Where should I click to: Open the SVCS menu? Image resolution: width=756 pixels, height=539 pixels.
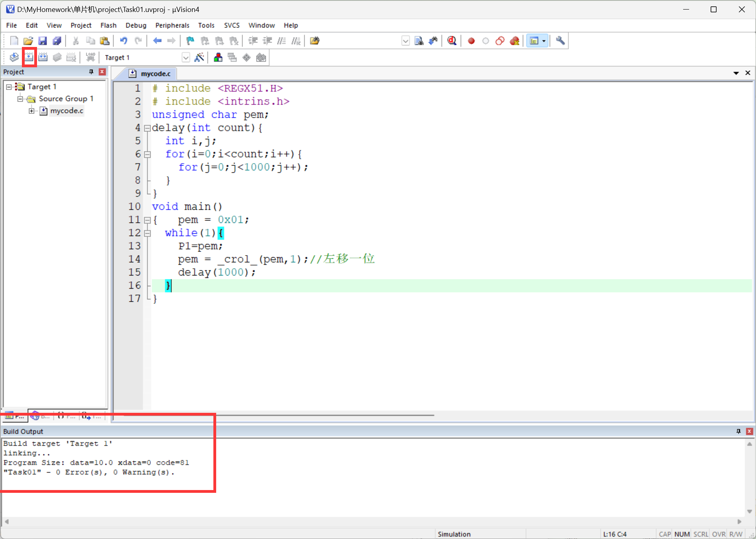[x=232, y=25]
